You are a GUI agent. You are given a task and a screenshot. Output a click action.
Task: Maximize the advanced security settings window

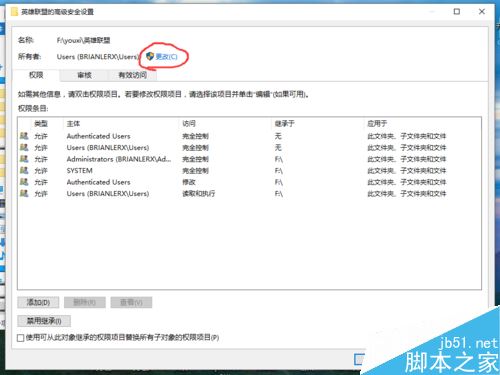pos(457,12)
